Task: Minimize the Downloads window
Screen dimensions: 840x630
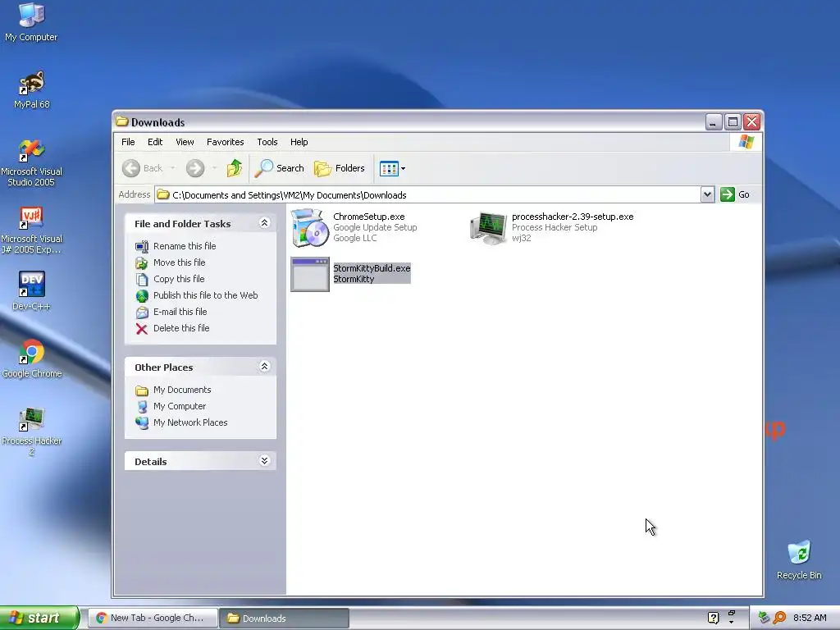Action: coord(713,122)
